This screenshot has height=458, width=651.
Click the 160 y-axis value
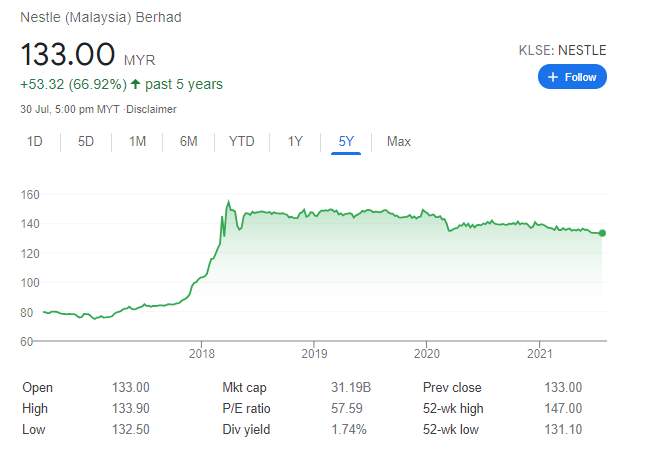(x=30, y=194)
